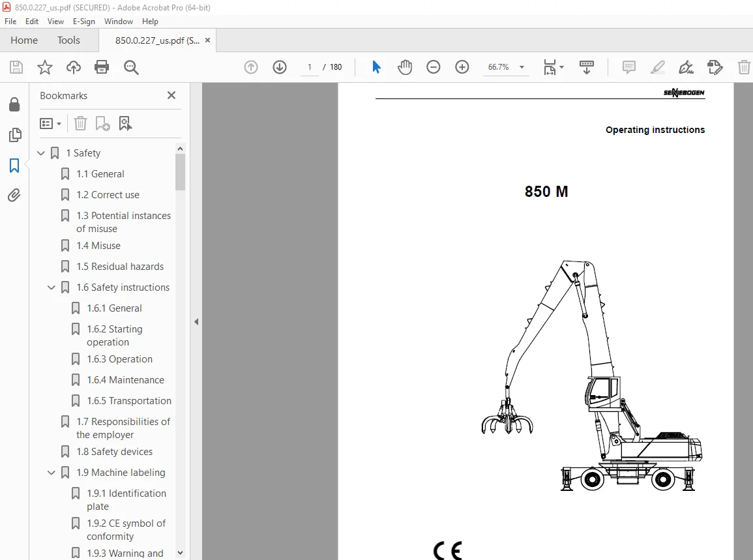753x560 pixels.
Task: Close the 850.0.227_us.pdf tab
Action: click(207, 40)
